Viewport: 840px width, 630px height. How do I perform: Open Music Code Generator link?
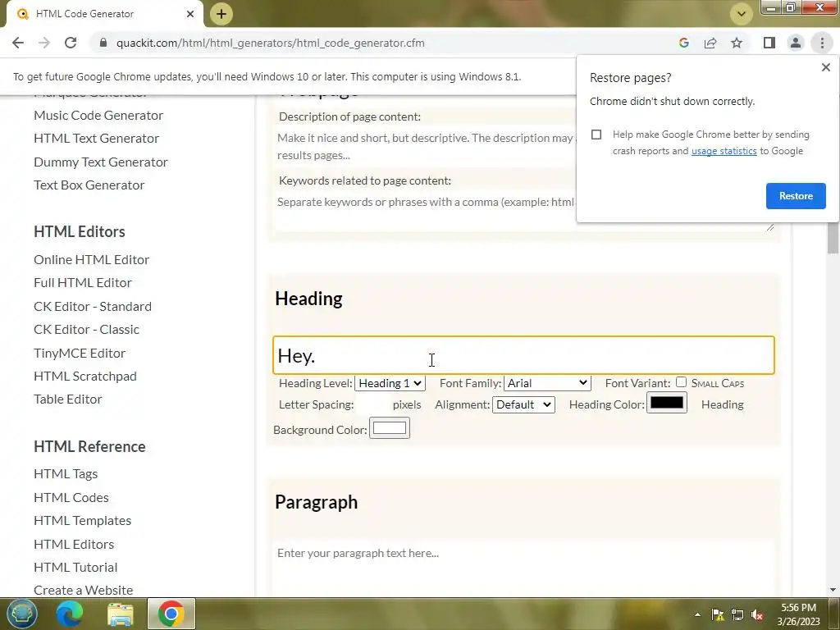(x=98, y=115)
